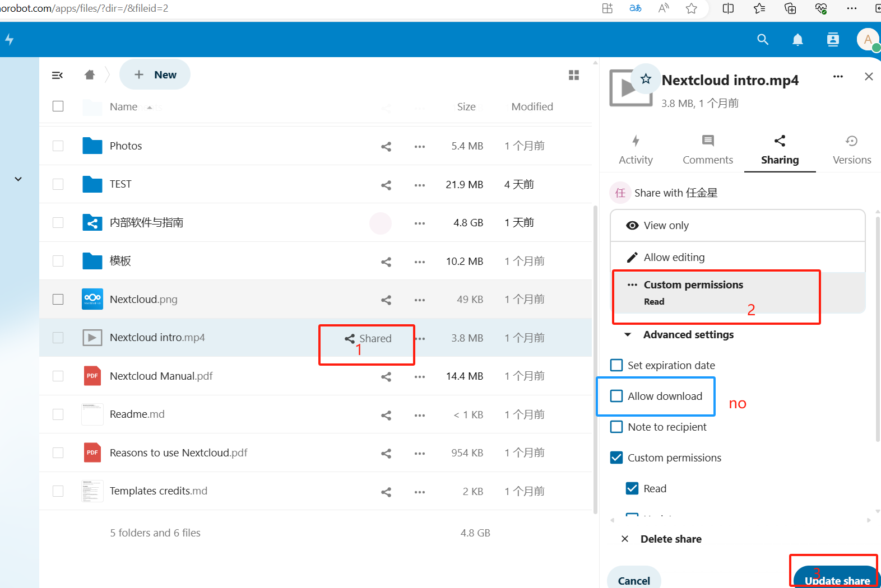Image resolution: width=881 pixels, height=588 pixels.
Task: Close the details sidebar
Action: click(x=869, y=76)
